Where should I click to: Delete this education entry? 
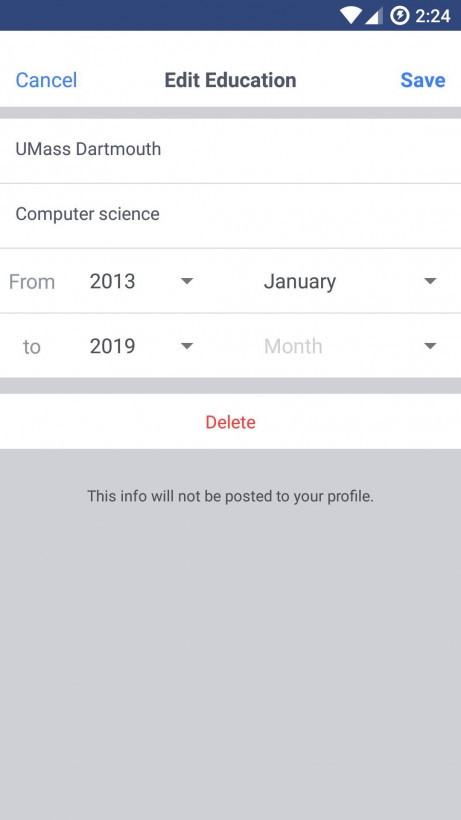click(x=230, y=422)
